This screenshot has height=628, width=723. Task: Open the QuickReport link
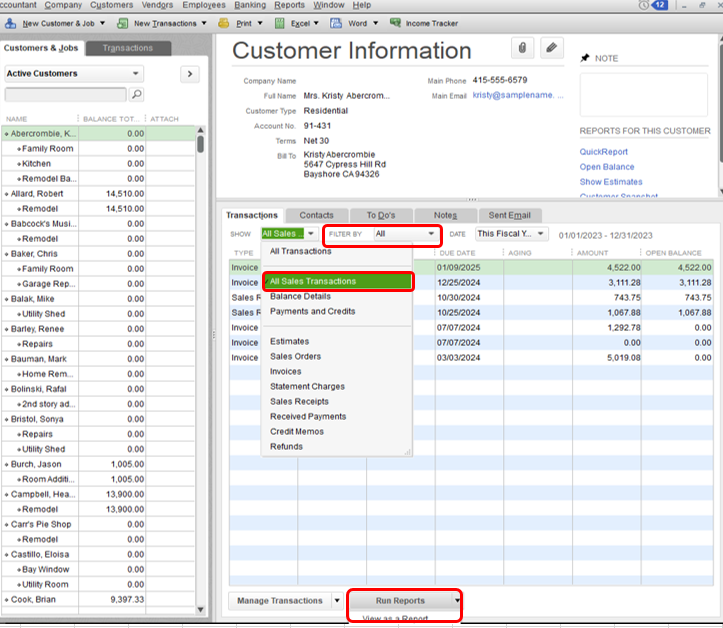click(604, 153)
